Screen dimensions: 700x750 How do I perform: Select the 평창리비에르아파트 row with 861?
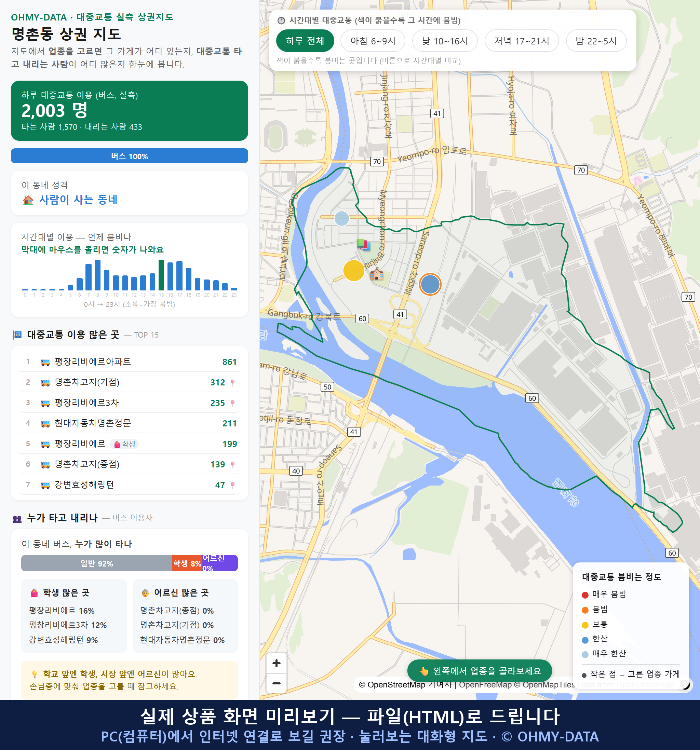[x=130, y=362]
